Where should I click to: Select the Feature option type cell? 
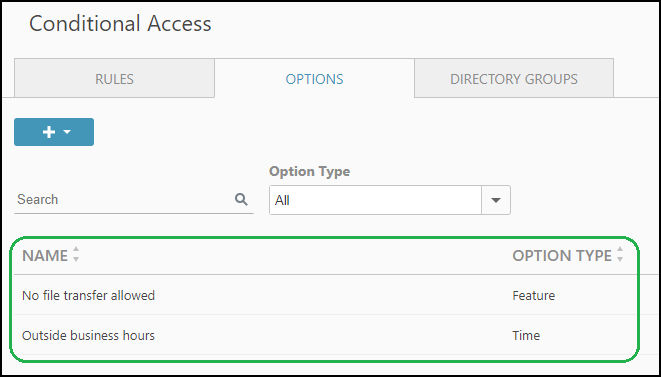[x=534, y=295]
